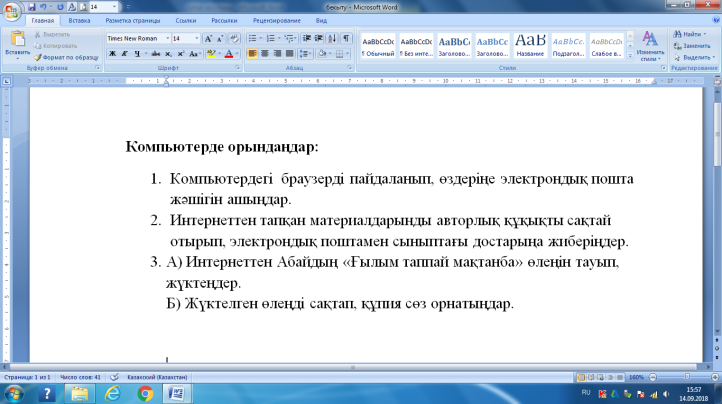722x404 pixels.
Task: Increase font size with the A-up icon
Action: (x=208, y=39)
